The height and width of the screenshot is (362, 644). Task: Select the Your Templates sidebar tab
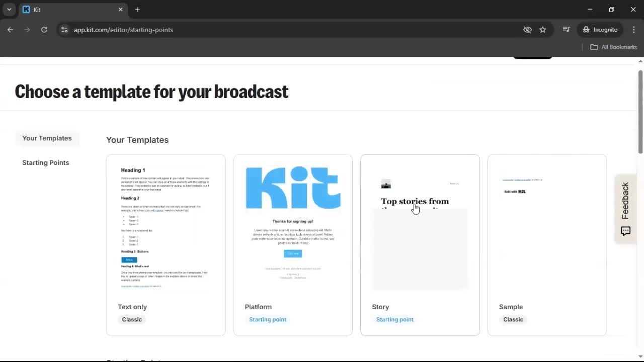(47, 138)
